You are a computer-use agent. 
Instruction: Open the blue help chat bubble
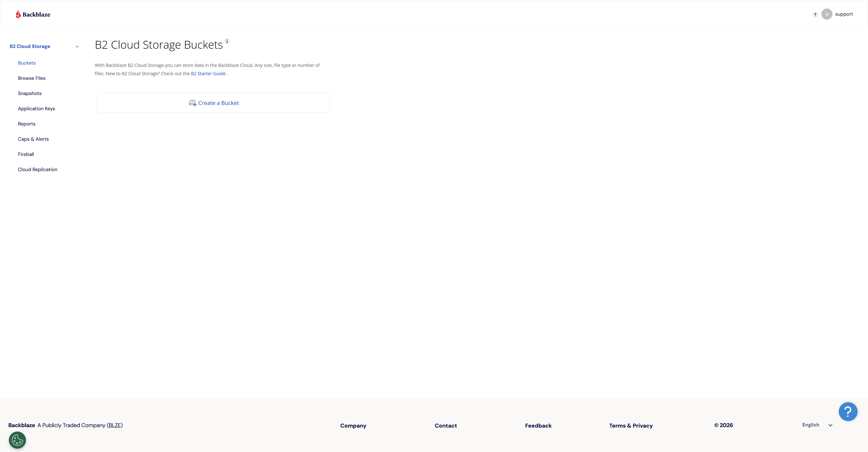tap(848, 412)
